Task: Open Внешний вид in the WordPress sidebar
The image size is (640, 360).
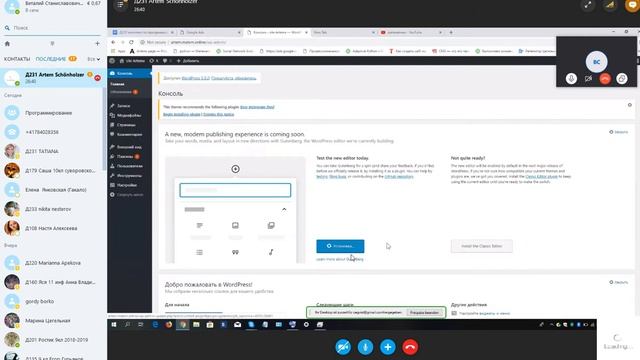Action: (x=130, y=147)
